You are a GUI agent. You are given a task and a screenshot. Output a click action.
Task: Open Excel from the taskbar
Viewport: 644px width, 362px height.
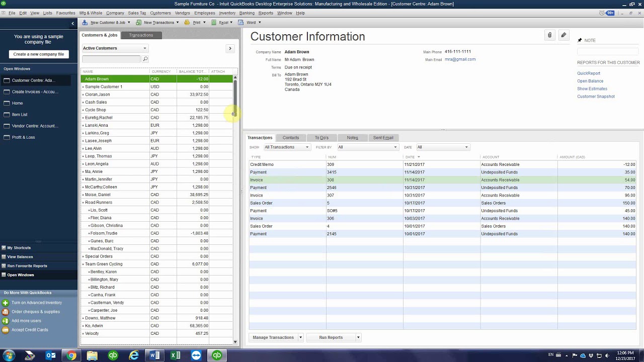coord(175,355)
